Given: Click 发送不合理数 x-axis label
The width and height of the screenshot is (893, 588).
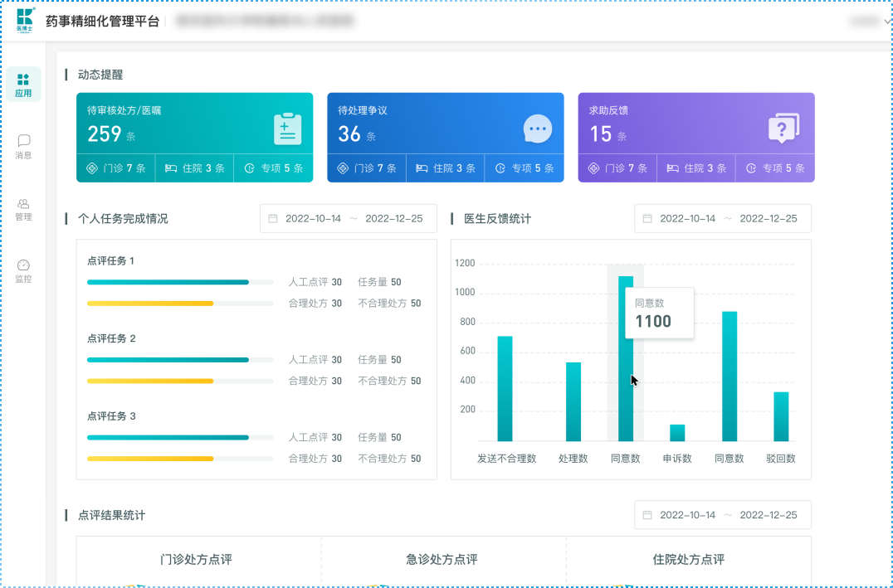Looking at the screenshot, I should [507, 459].
